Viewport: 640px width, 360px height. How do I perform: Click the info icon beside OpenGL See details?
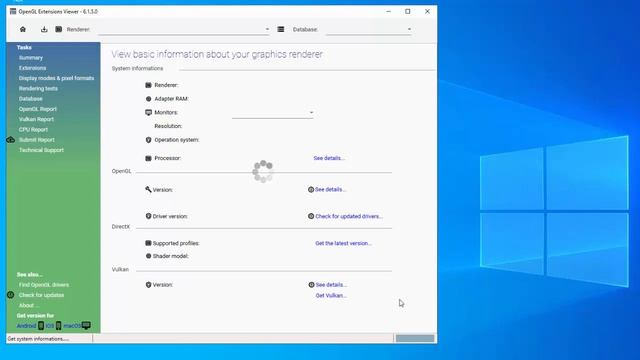coord(311,189)
